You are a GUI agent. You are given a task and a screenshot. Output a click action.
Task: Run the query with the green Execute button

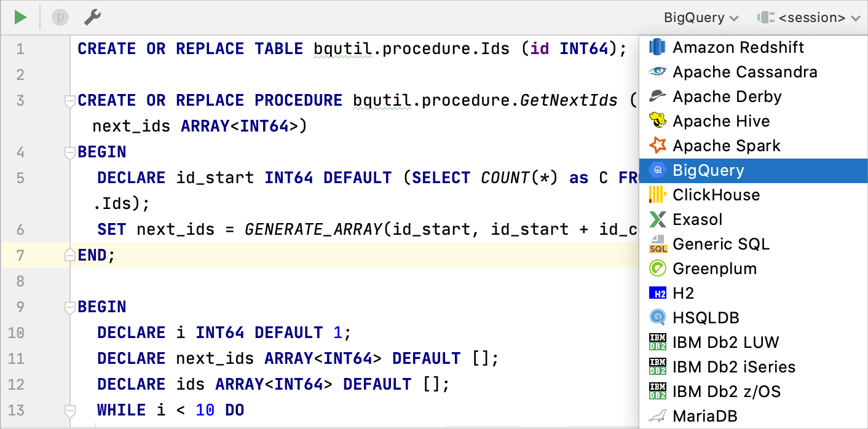21,17
